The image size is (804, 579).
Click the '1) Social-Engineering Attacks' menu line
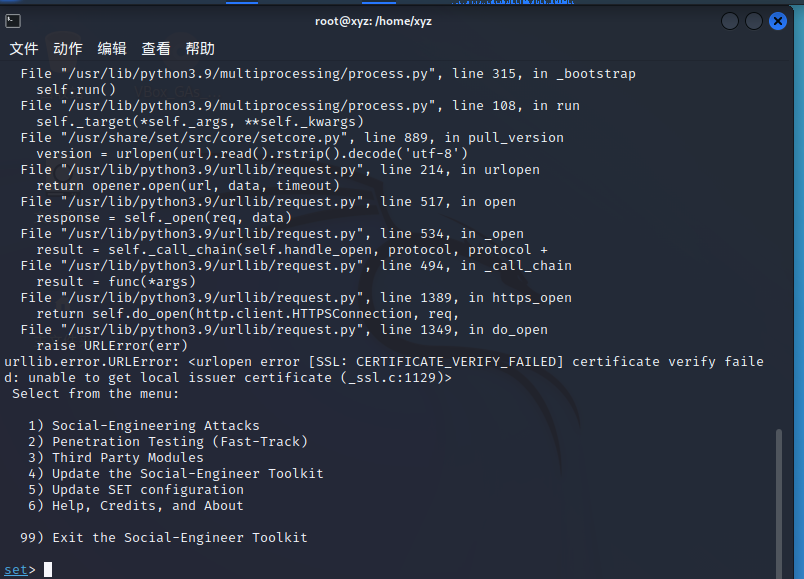144,426
